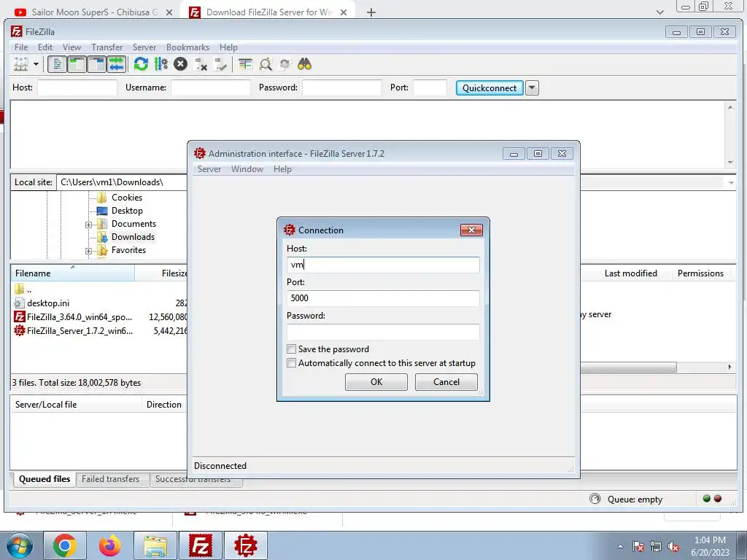Open the Site Manager icon in the FileZilla toolbar

(20, 64)
